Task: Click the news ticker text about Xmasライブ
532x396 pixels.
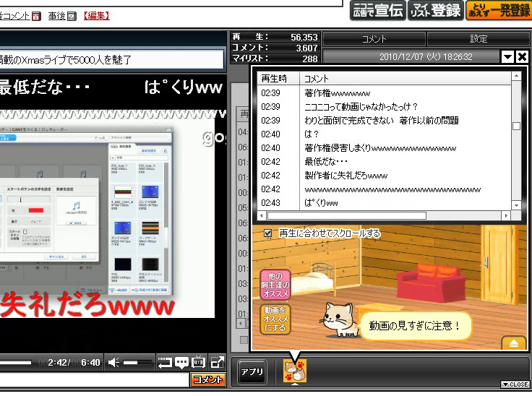Action: click(x=66, y=60)
